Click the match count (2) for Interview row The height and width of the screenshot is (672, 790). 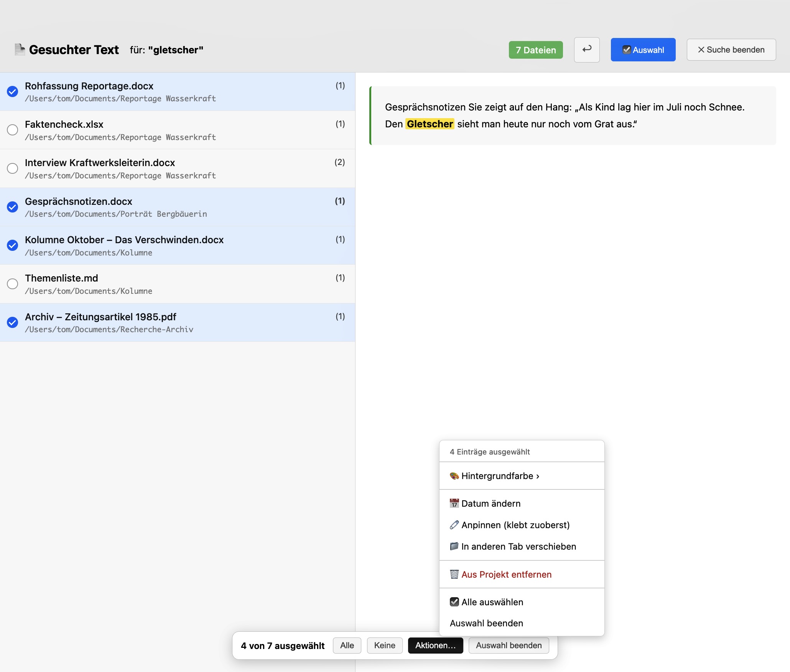[339, 162]
